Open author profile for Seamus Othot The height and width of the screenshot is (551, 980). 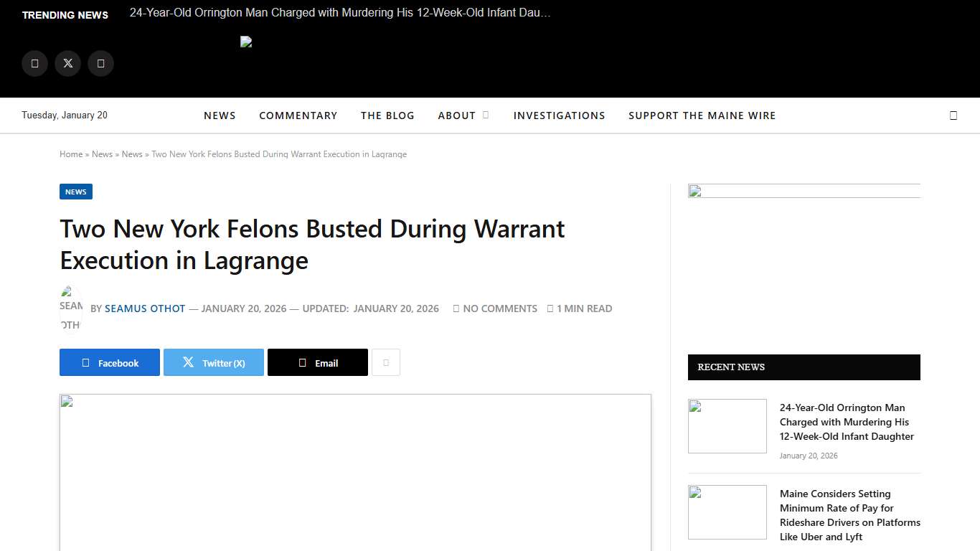pyautogui.click(x=145, y=309)
